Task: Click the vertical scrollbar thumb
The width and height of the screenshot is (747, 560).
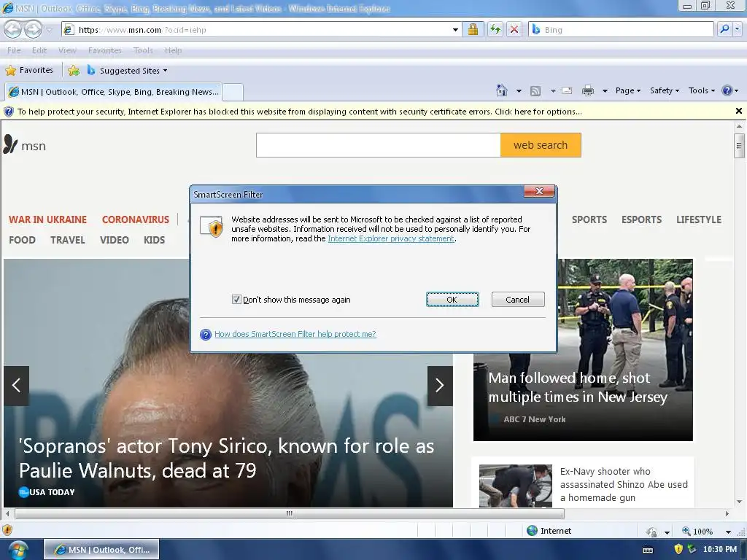Action: (739, 145)
